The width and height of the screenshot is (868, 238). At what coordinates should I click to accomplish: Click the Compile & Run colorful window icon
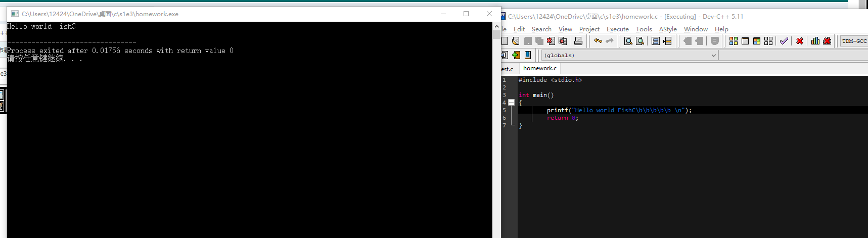click(x=757, y=41)
